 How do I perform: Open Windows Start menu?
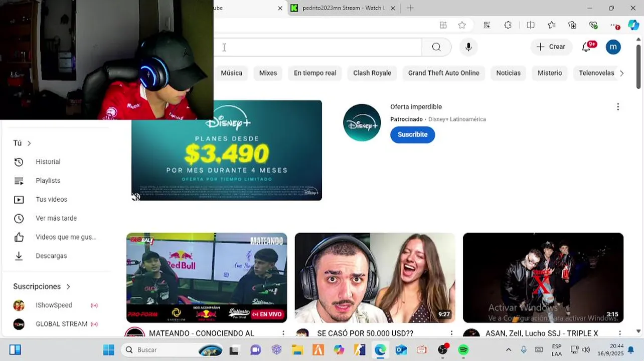[108, 350]
